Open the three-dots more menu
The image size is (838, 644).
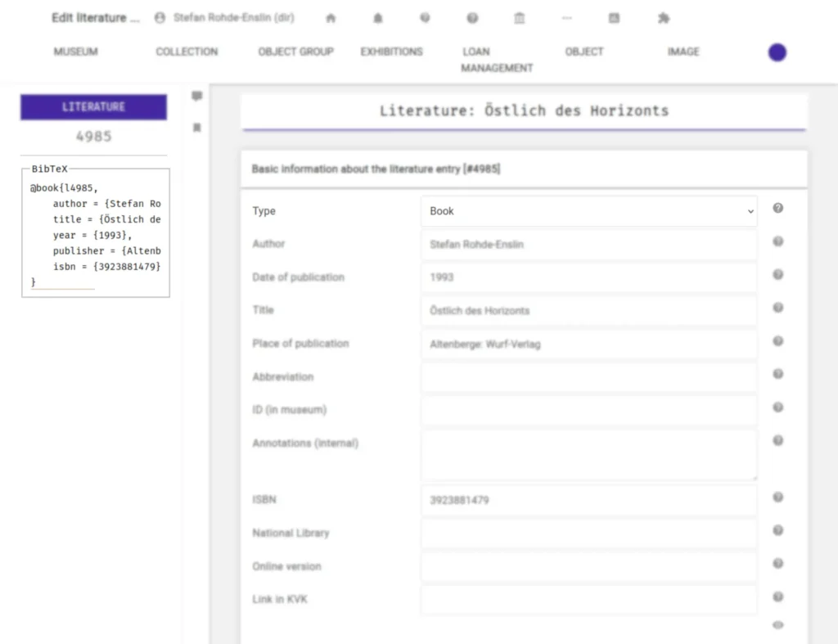click(567, 18)
